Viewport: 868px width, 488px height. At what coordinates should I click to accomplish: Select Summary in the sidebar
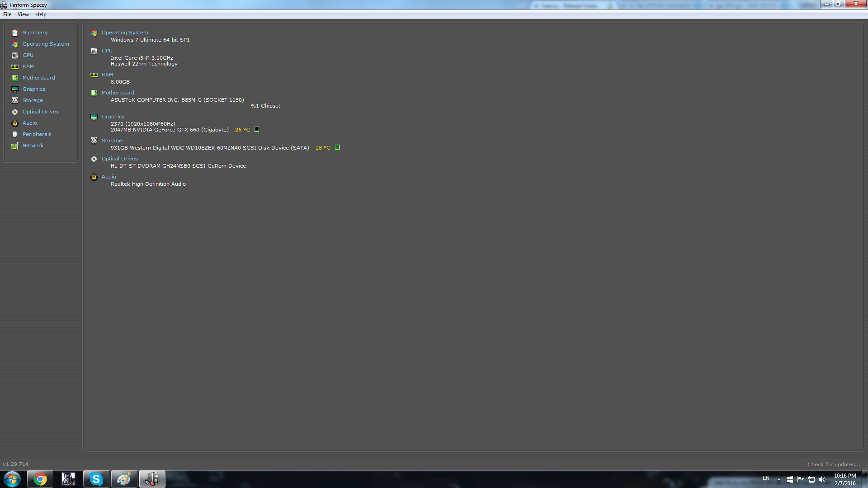[35, 33]
